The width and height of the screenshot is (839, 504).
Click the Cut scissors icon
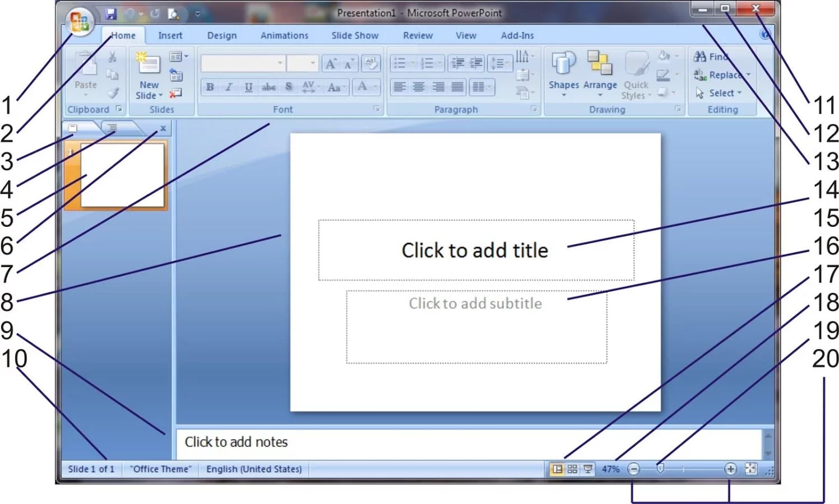tap(112, 57)
